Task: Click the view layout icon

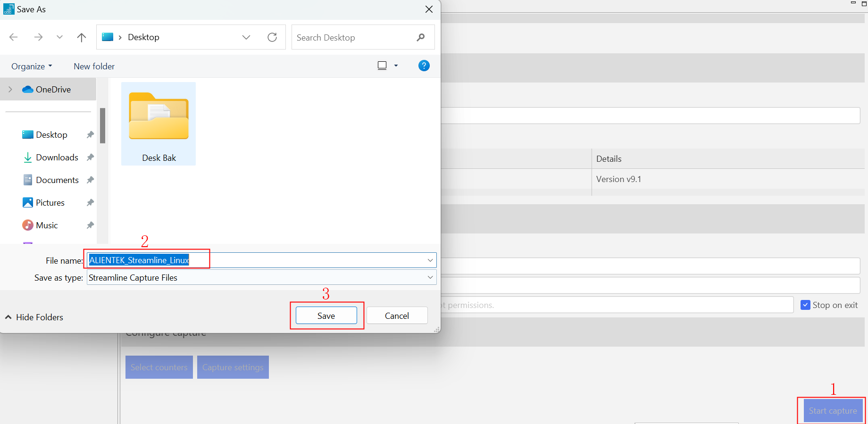Action: tap(382, 66)
